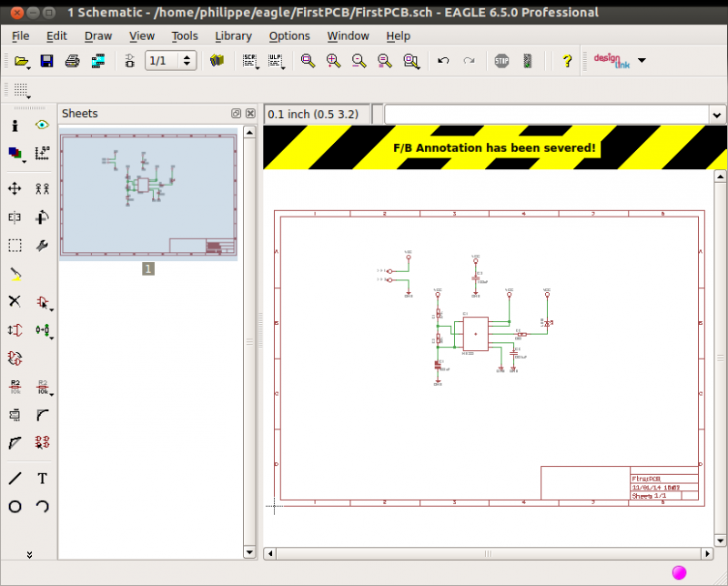Select the Copy tool
728x586 pixels.
42,188
